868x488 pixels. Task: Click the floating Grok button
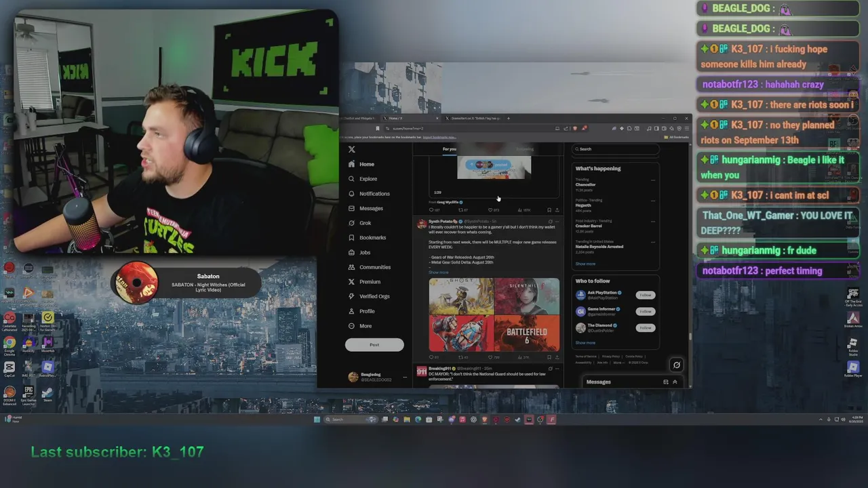click(676, 365)
